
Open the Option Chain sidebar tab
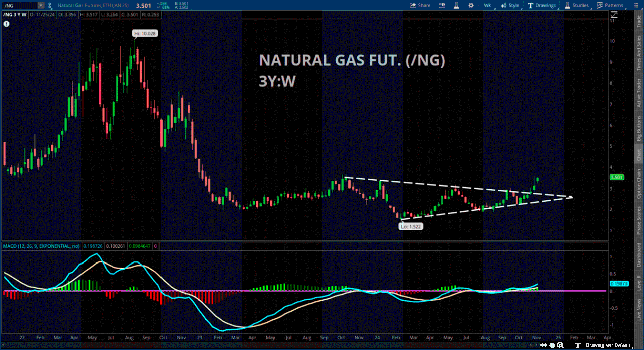point(639,184)
